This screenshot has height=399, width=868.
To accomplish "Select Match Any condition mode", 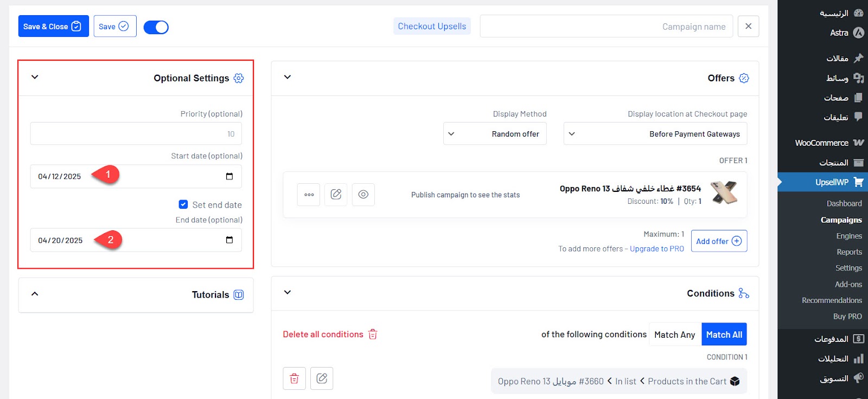I will (674, 334).
